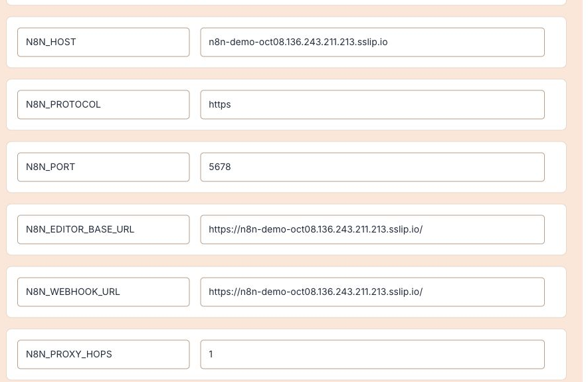This screenshot has height=382, width=588.
Task: Select the N8N_EDITOR_BASE_URL name field
Action: [x=104, y=229]
